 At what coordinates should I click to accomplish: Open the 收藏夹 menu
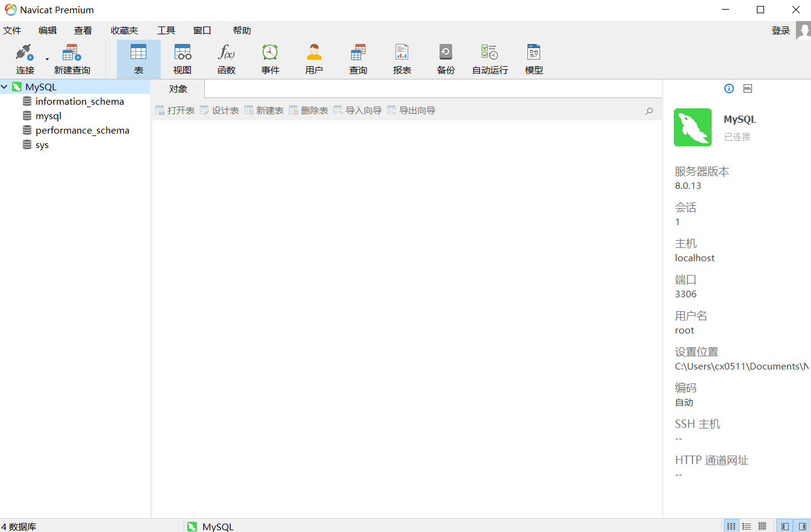124,30
